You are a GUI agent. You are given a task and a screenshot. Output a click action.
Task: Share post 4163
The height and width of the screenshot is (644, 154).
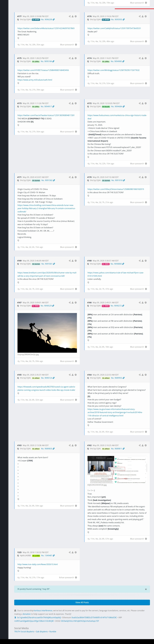pos(70,445)
